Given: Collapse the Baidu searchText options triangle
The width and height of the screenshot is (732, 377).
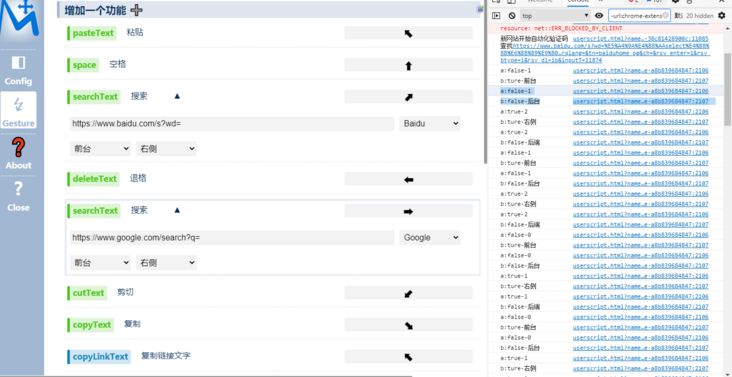Looking at the screenshot, I should click(x=177, y=97).
